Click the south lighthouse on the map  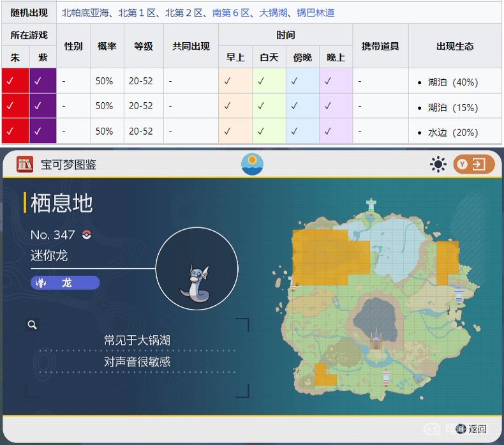click(x=386, y=378)
